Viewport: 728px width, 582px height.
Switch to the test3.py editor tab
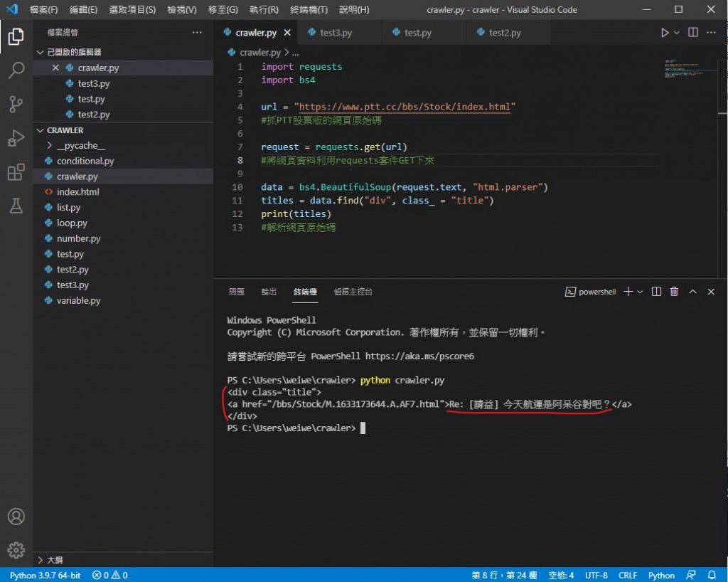tap(336, 33)
